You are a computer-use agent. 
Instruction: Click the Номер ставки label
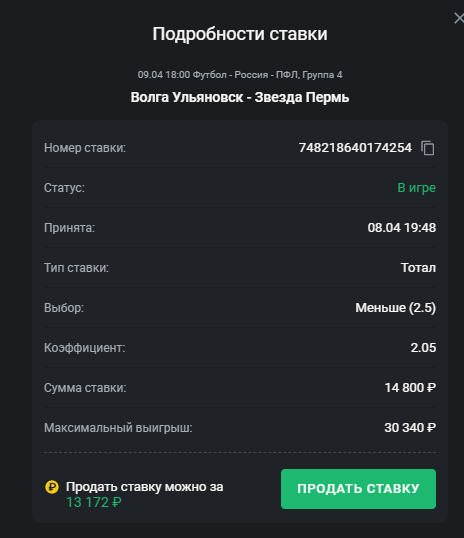pos(85,148)
